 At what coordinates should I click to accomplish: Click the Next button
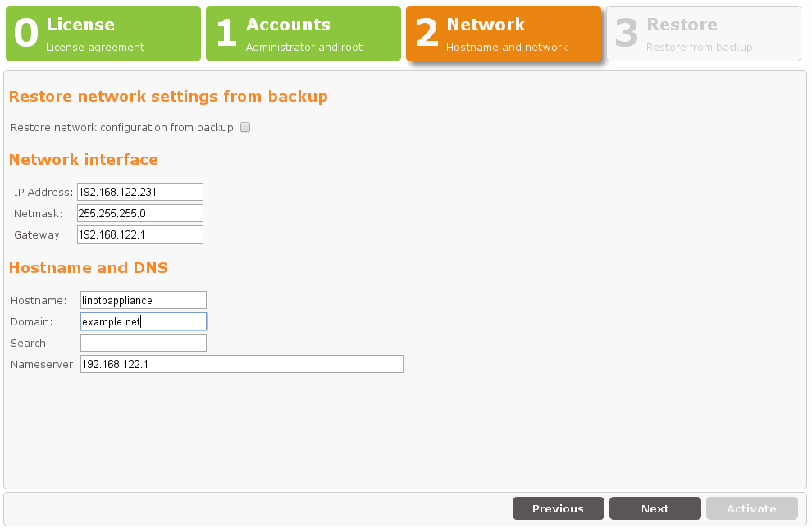(655, 508)
